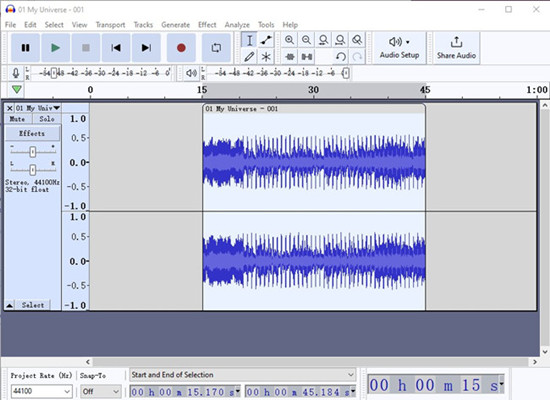Open the Analyze menu
Viewport: 550px width, 400px height.
pos(237,25)
